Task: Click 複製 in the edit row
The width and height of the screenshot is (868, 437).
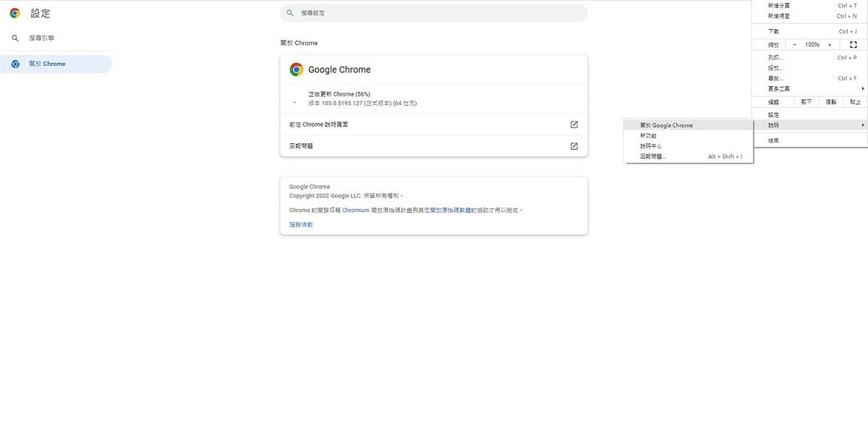Action: pos(831,102)
